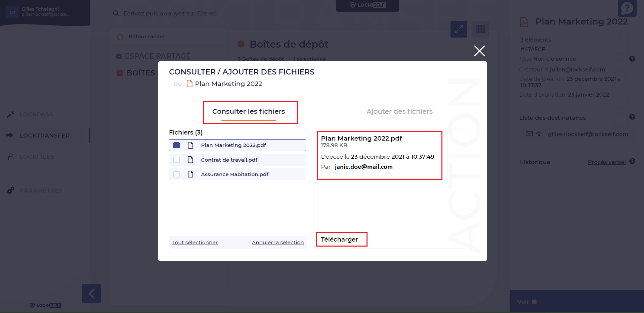Open the grid view icon
The height and width of the screenshot is (313, 644).
point(480,29)
